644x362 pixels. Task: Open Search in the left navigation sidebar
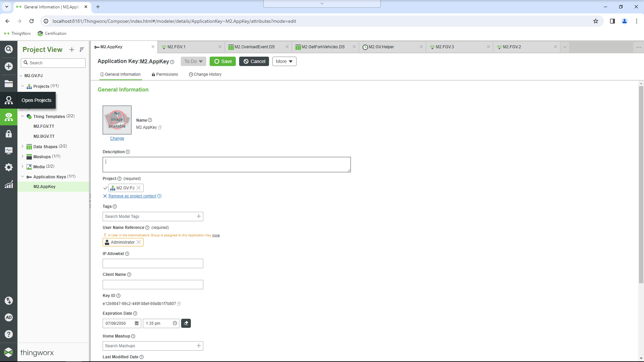pyautogui.click(x=8, y=49)
